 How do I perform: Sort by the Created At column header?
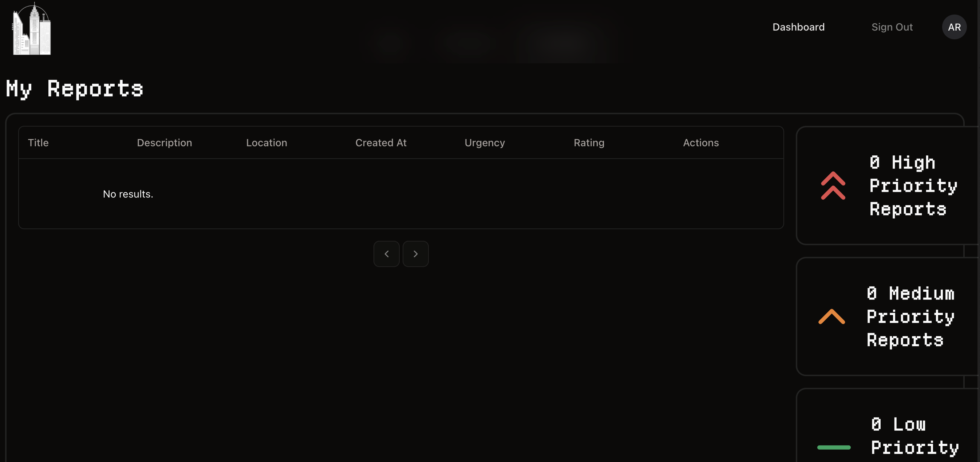point(380,143)
